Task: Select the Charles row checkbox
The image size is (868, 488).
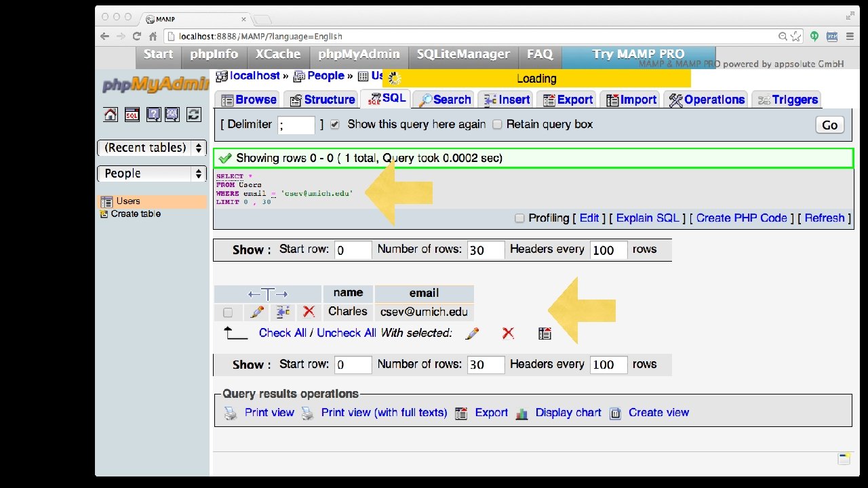Action: (228, 312)
